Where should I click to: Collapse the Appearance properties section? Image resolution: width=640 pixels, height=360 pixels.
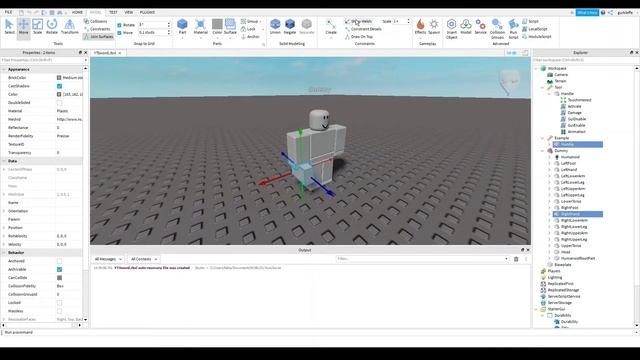4,69
